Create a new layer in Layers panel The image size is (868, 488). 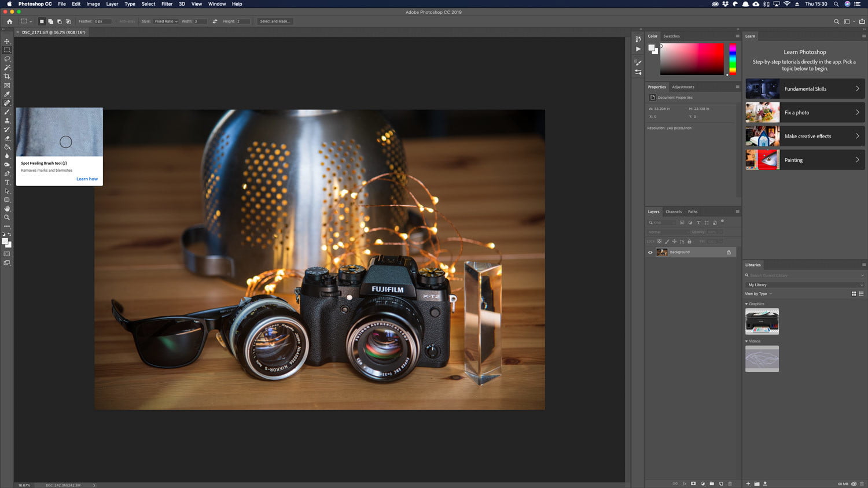pos(721,483)
